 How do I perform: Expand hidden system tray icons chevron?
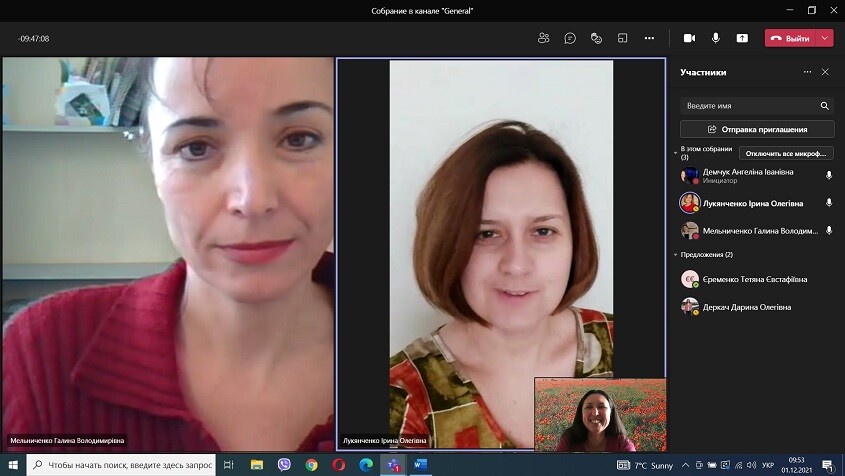click(685, 465)
